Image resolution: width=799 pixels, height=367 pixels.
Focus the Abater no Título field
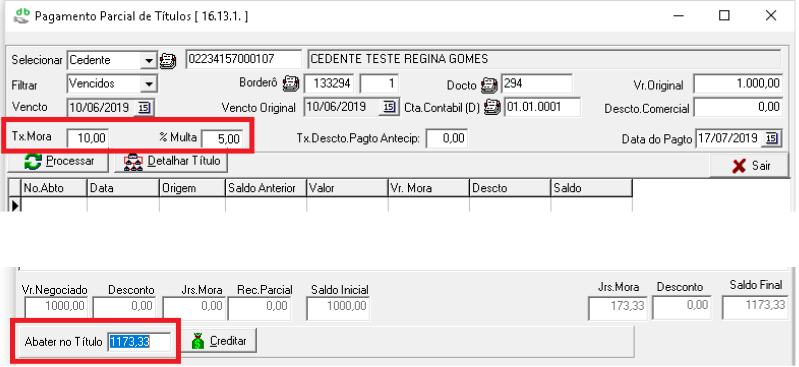click(139, 342)
